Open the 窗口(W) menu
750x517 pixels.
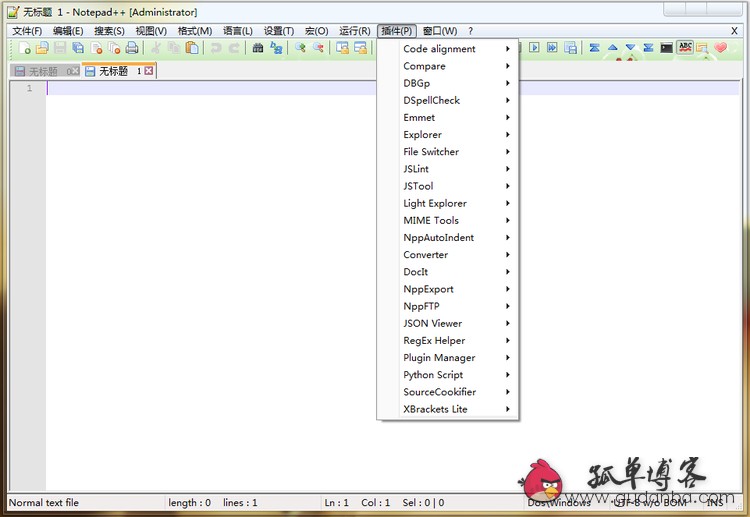(x=440, y=31)
